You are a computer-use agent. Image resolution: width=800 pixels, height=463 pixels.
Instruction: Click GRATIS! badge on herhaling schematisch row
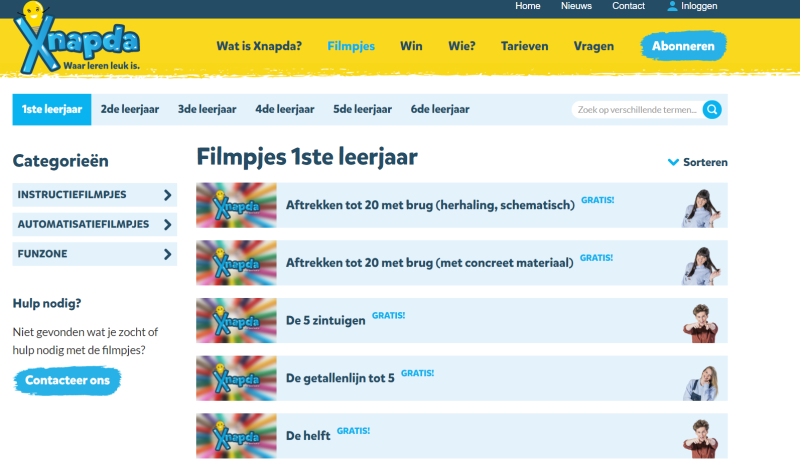click(597, 200)
